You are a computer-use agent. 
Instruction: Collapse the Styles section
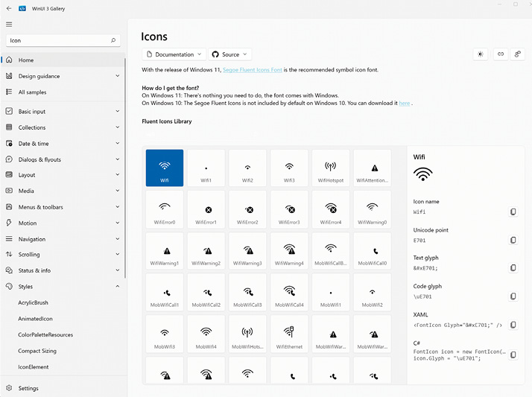click(63, 287)
